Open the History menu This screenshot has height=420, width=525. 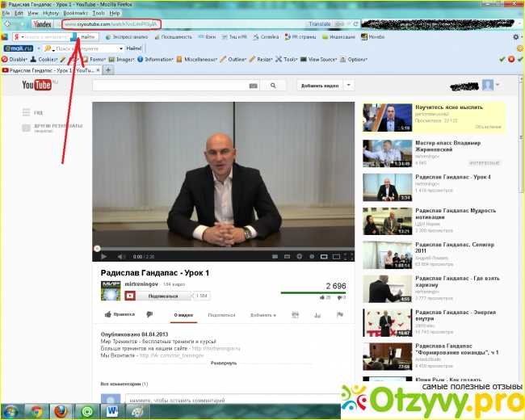click(51, 13)
